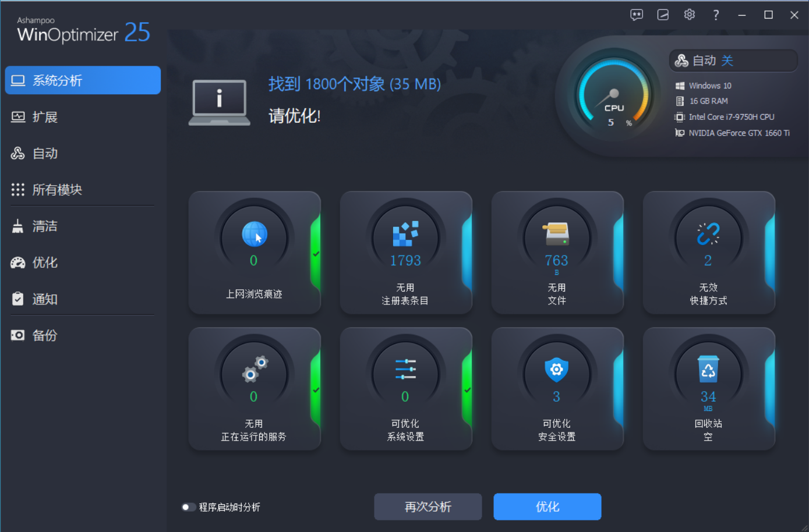The width and height of the screenshot is (809, 532).
Task: Click the drive icon for useless files
Action: 557,234
